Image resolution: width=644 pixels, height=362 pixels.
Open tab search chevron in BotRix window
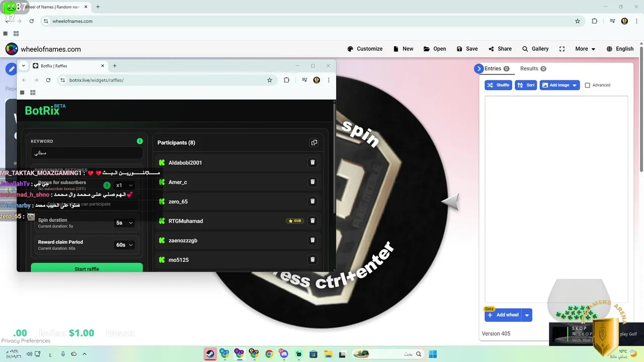23,66
